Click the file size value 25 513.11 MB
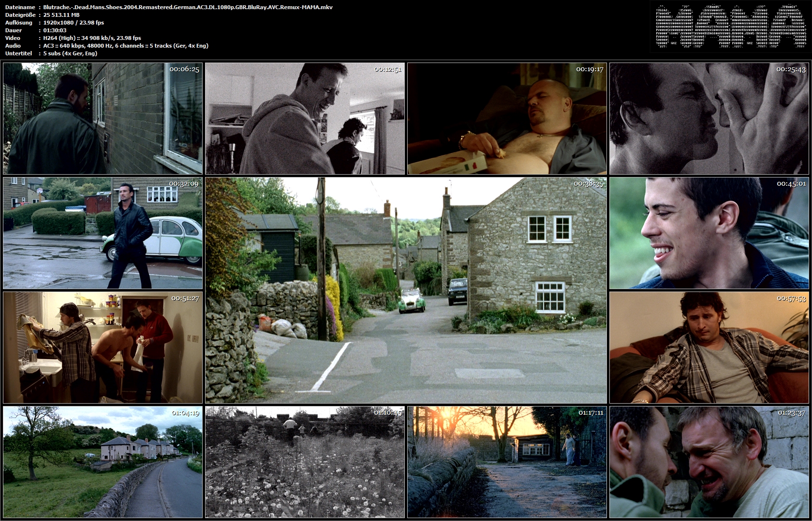 (61, 15)
